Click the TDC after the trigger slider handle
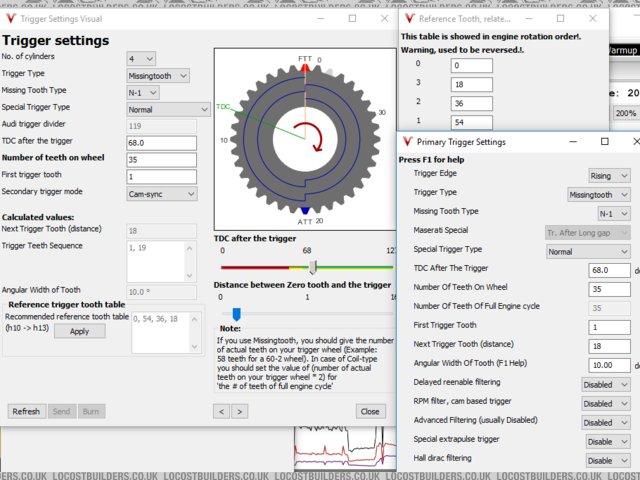Image resolution: width=640 pixels, height=480 pixels. pos(312,267)
